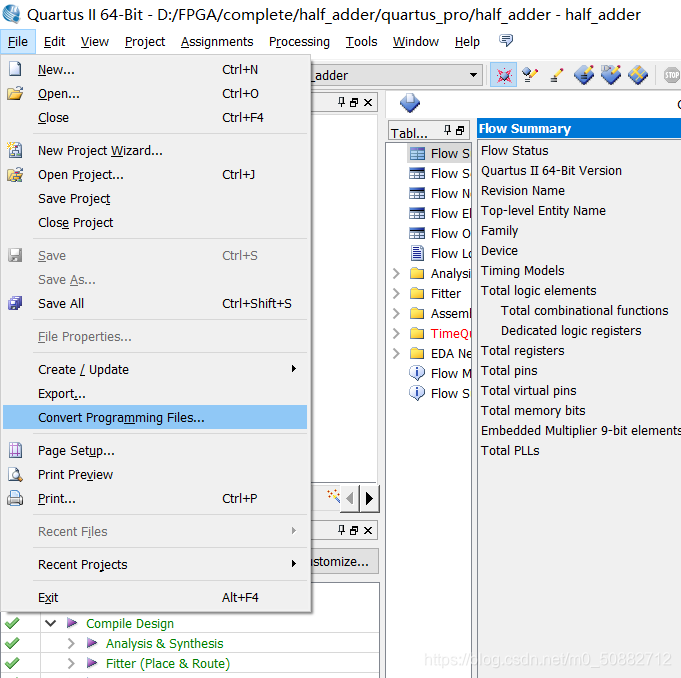Open the Edit menu

point(54,42)
